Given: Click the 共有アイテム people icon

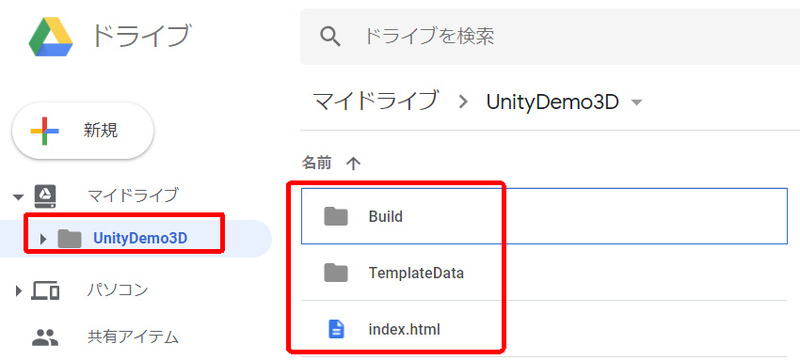Looking at the screenshot, I should click(45, 337).
